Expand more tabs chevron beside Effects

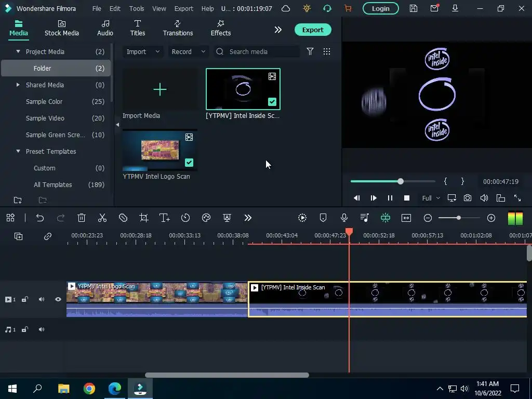click(x=278, y=30)
